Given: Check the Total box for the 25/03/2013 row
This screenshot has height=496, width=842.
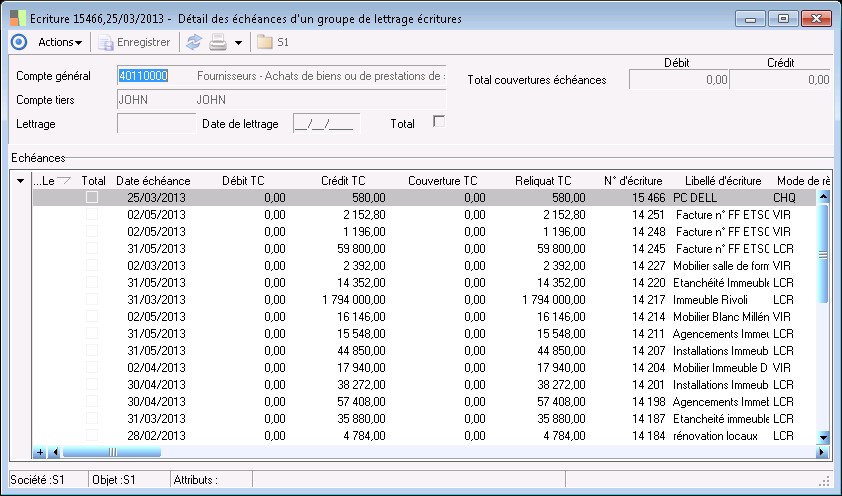Looking at the screenshot, I should tap(92, 198).
